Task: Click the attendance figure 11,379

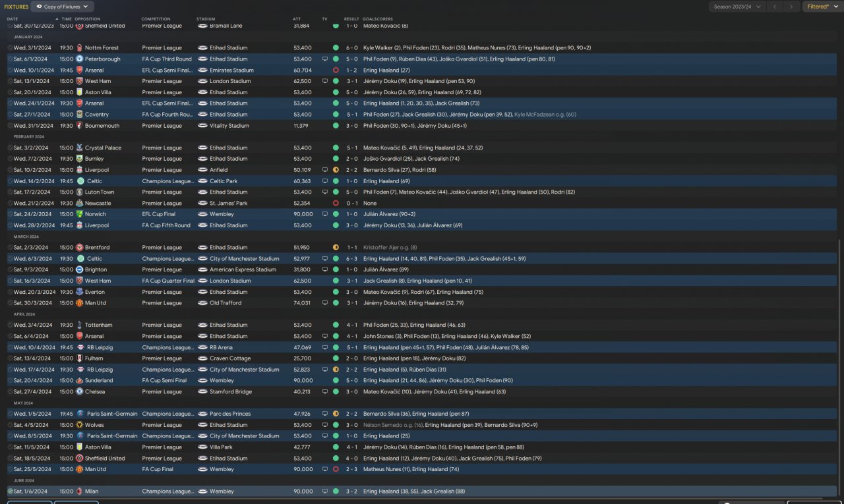Action: 301,126
